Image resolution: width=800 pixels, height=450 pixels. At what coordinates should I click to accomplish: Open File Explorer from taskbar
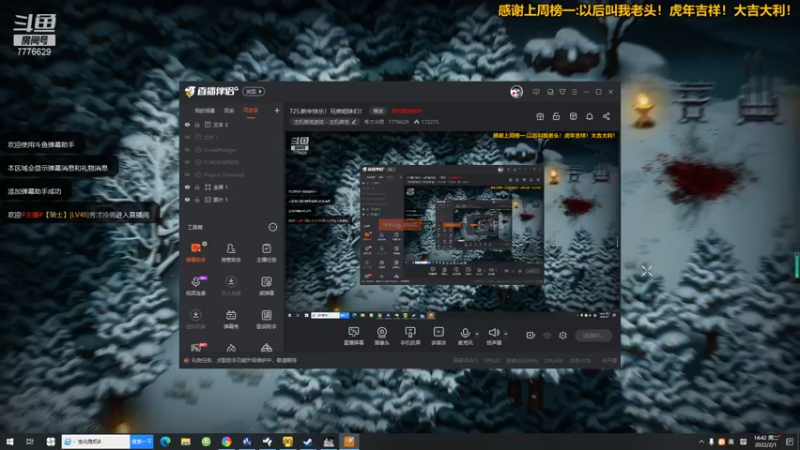(x=186, y=441)
